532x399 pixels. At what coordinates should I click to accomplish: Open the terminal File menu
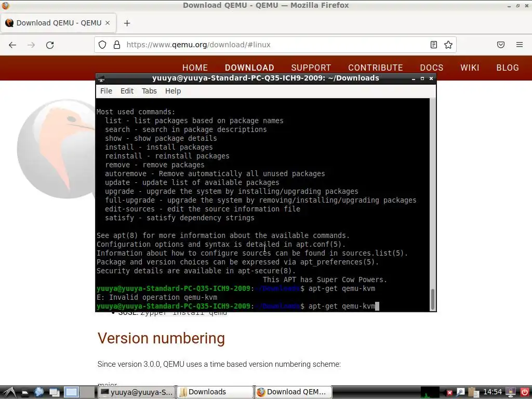[x=106, y=91]
